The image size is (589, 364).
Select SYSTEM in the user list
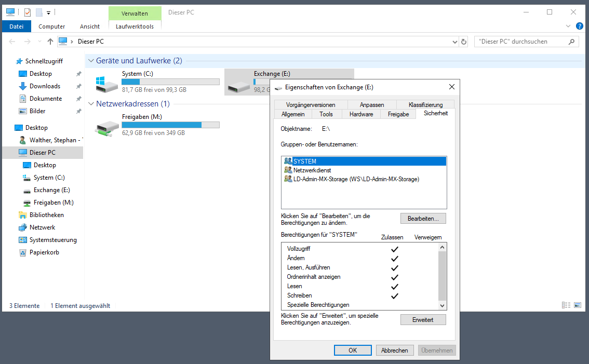[364, 161]
